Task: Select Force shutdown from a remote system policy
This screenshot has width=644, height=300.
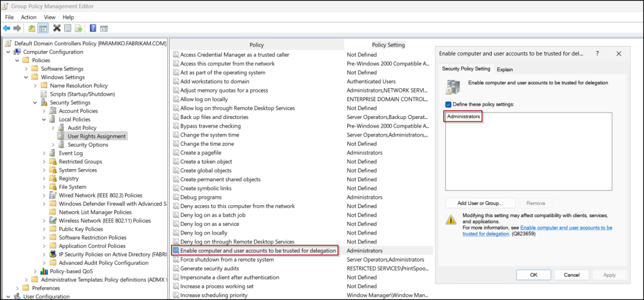Action: coord(226,260)
